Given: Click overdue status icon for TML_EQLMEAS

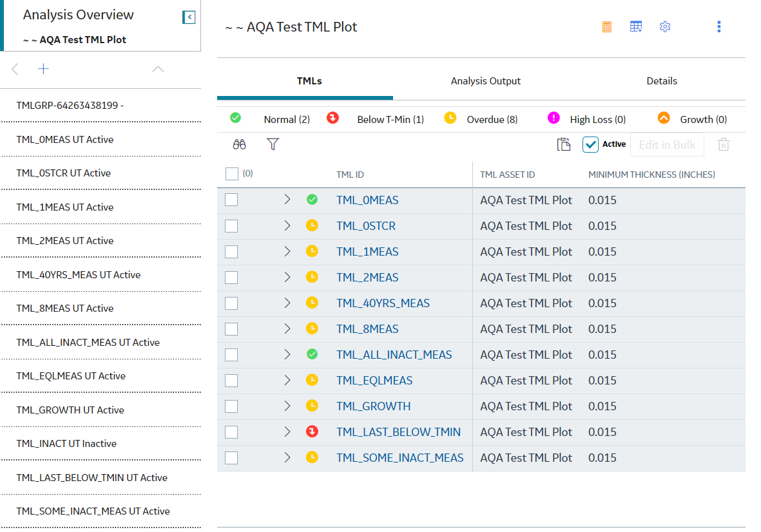Looking at the screenshot, I should 312,380.
